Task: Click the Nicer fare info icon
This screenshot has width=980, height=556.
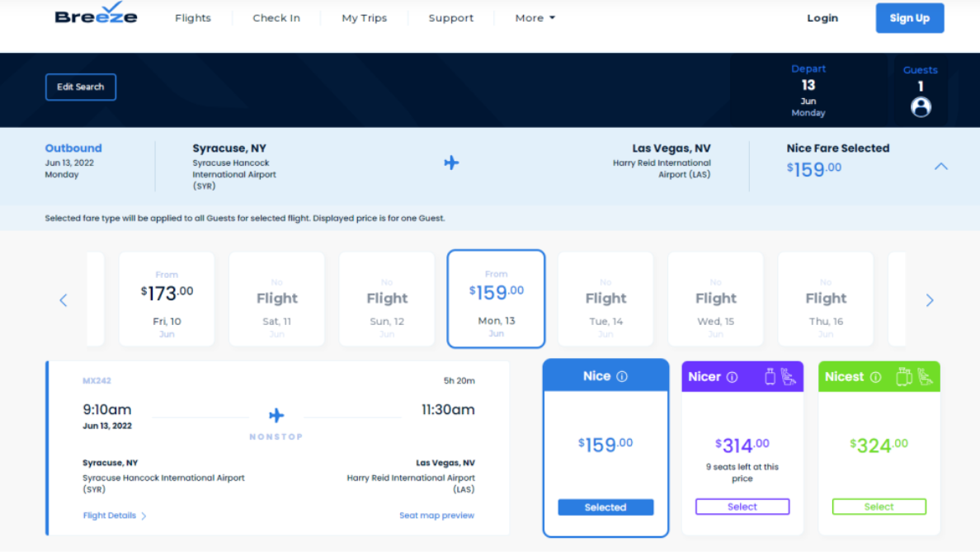Action: [732, 377]
